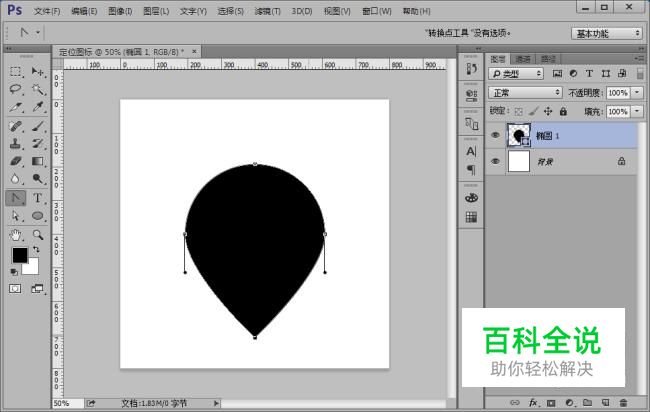The image size is (650, 412).
Task: Expand the collapsed toolbox panel arrows
Action: 8,49
